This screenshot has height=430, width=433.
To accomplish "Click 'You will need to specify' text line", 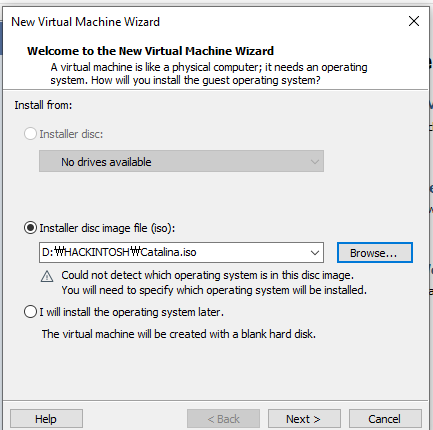I will click(x=214, y=290).
